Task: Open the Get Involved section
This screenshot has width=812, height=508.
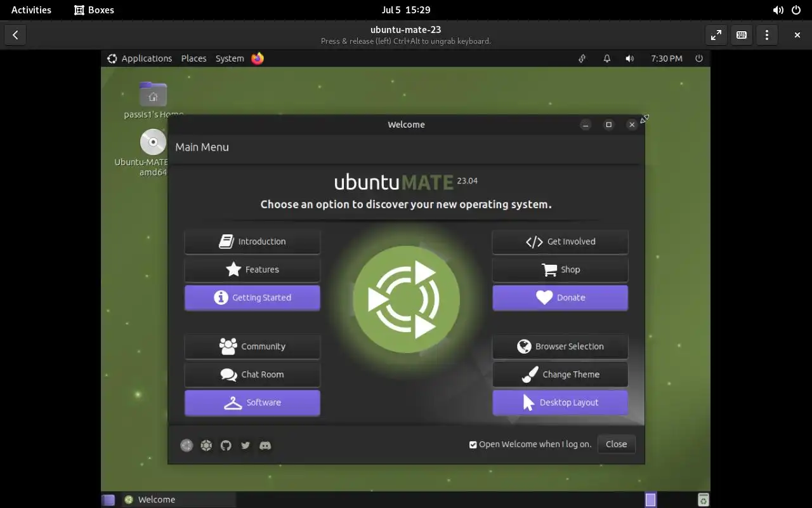Action: point(560,241)
